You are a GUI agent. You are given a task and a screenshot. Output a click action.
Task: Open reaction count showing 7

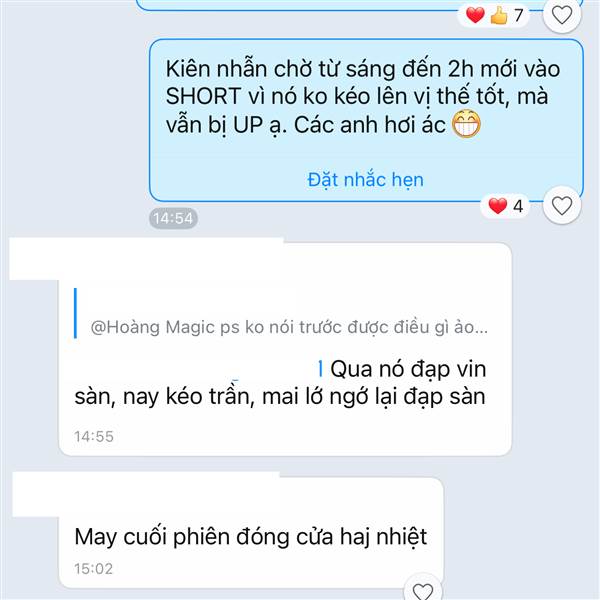[x=518, y=16]
